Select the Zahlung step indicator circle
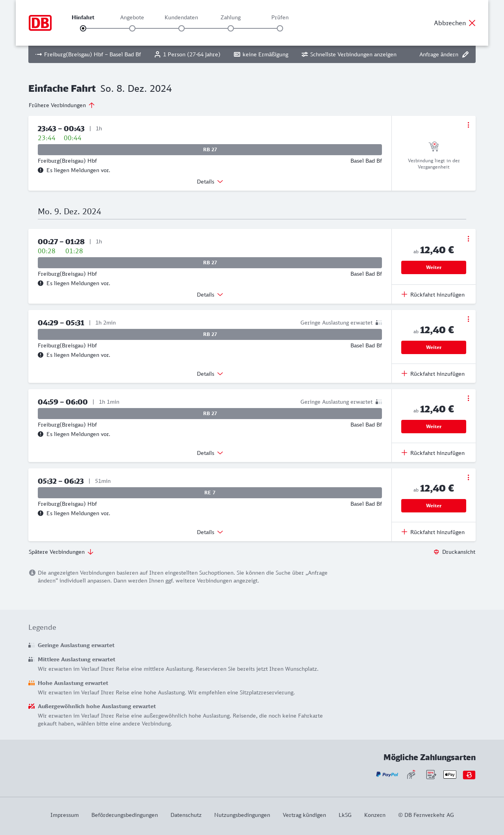 [231, 28]
